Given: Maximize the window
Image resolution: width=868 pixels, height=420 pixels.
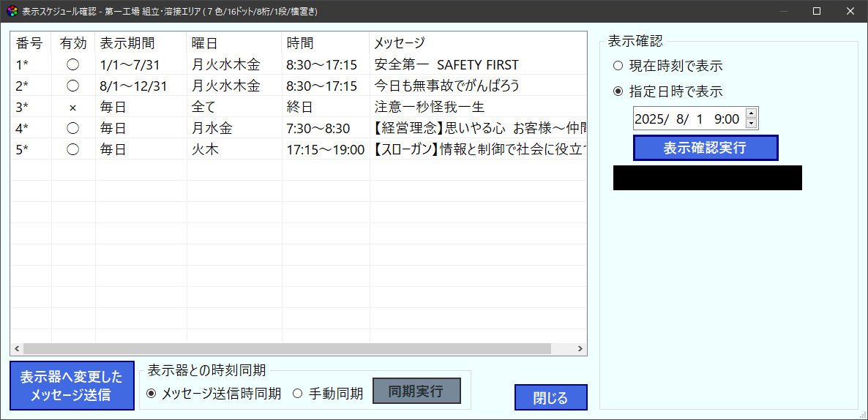Looking at the screenshot, I should [817, 11].
